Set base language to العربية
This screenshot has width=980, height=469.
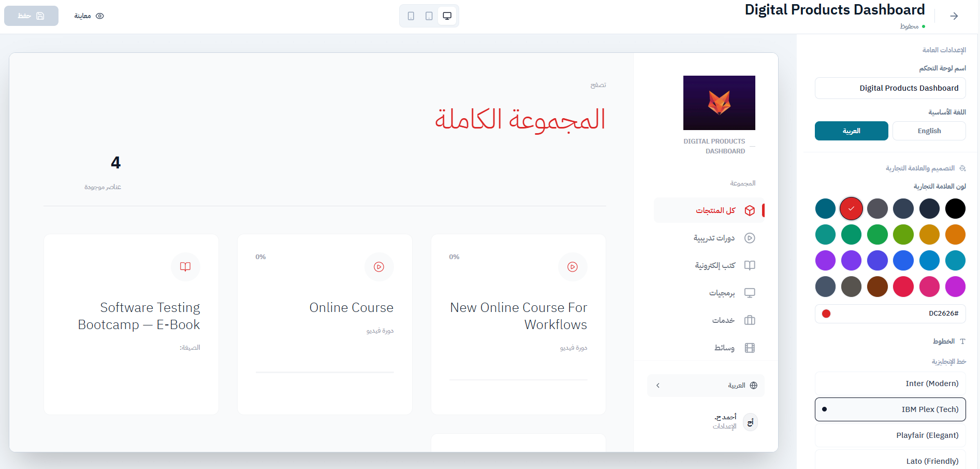coord(852,131)
